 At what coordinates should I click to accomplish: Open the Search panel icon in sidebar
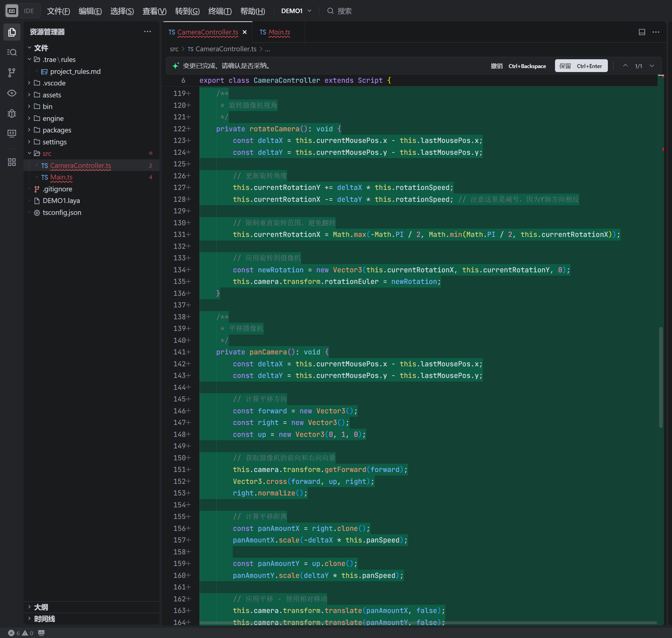pyautogui.click(x=12, y=53)
